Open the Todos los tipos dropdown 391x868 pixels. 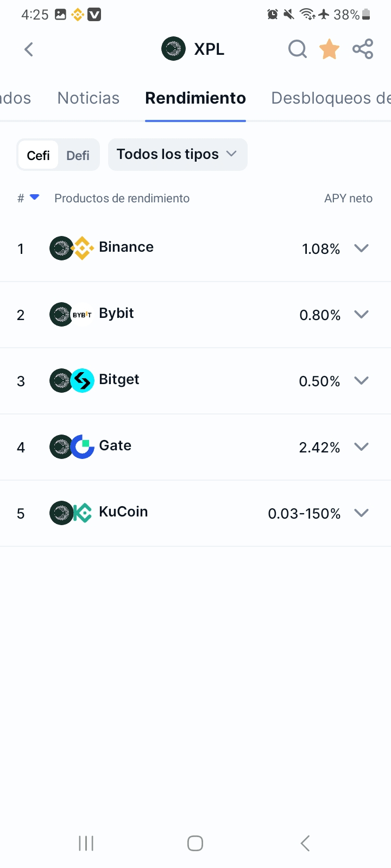tap(178, 155)
